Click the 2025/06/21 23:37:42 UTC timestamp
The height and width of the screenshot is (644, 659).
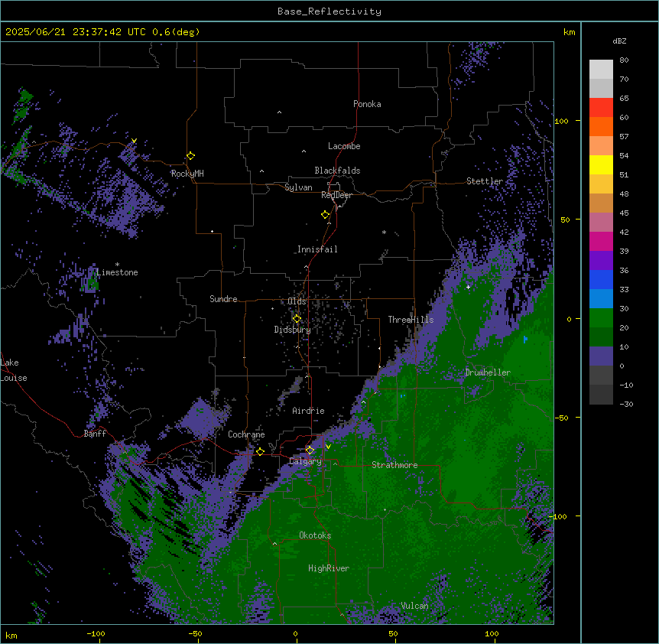76,32
